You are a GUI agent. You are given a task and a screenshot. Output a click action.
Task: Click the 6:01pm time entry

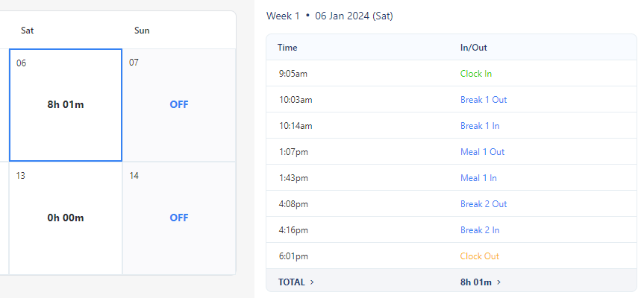[292, 256]
